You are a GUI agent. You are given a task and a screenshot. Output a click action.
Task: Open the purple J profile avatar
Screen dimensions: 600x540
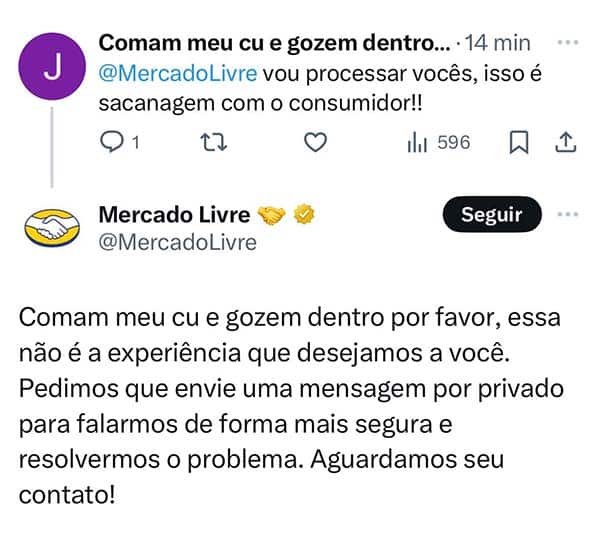[52, 68]
